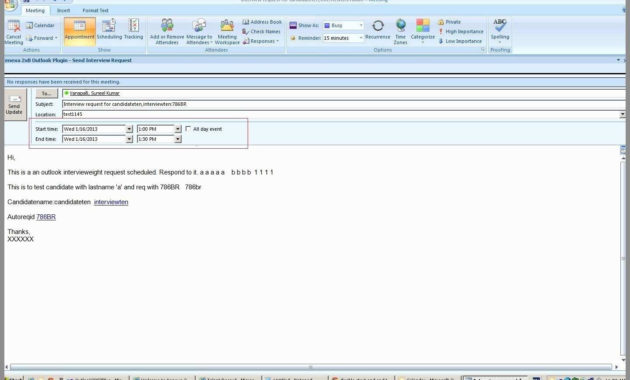Check the All day event checkbox
Image resolution: width=630 pixels, height=380 pixels.
(x=188, y=129)
